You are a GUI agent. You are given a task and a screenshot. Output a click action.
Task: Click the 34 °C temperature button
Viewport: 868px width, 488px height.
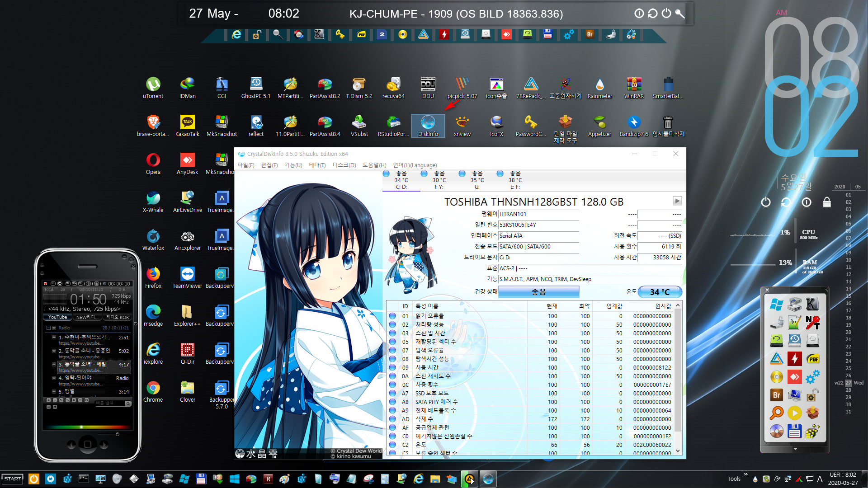[660, 292]
